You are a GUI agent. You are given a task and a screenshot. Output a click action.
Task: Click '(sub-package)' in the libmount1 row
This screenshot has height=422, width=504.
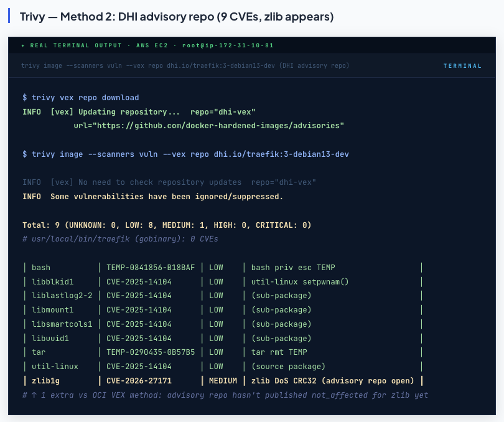point(281,310)
